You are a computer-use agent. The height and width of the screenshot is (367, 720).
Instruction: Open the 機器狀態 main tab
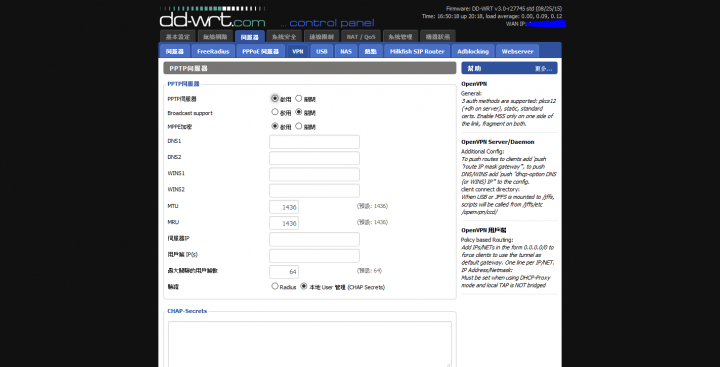(438, 36)
